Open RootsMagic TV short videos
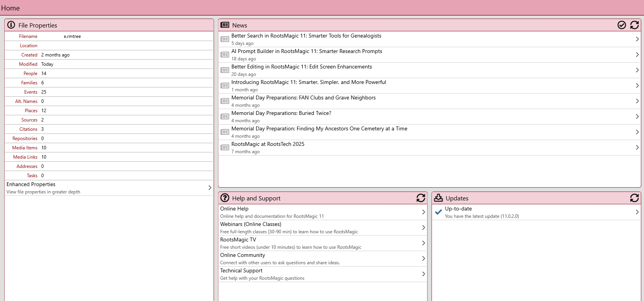 click(323, 243)
